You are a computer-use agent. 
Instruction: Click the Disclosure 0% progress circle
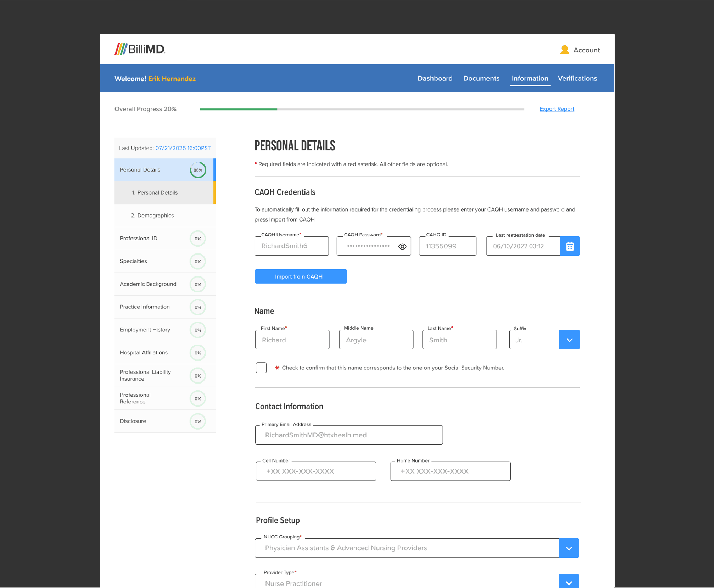(198, 421)
